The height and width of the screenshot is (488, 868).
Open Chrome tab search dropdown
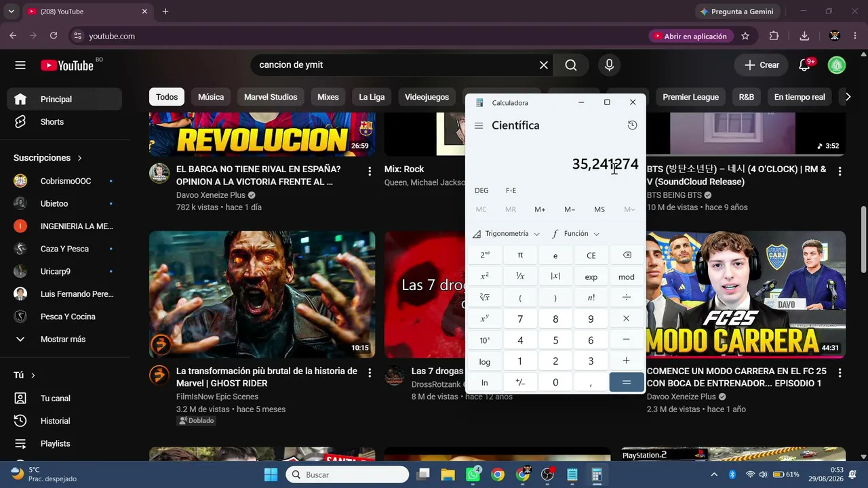[x=11, y=12]
